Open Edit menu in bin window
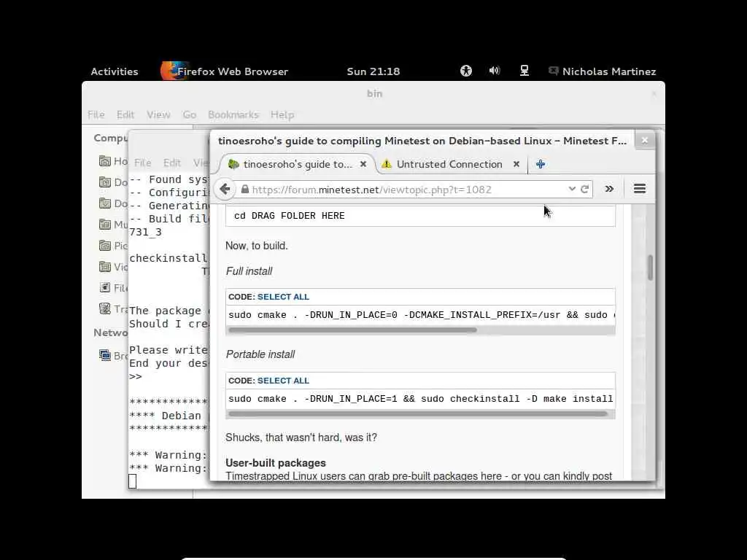Viewport: 747px width, 560px height. pos(125,114)
